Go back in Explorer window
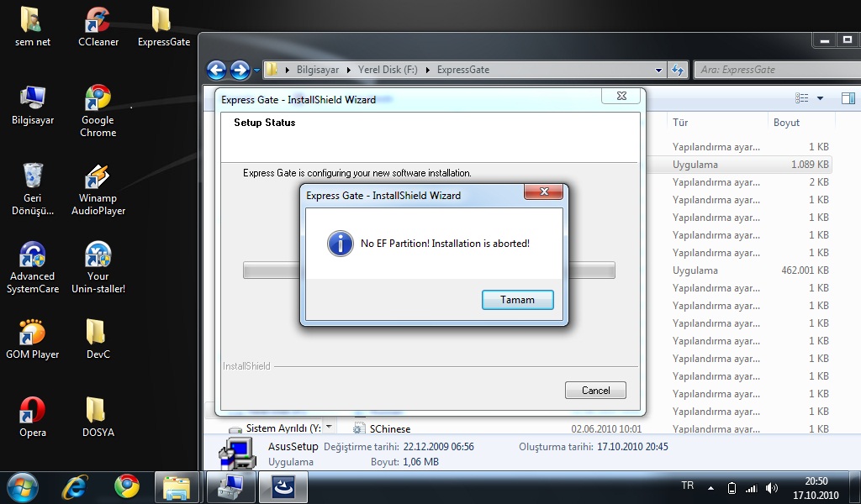 (x=216, y=70)
